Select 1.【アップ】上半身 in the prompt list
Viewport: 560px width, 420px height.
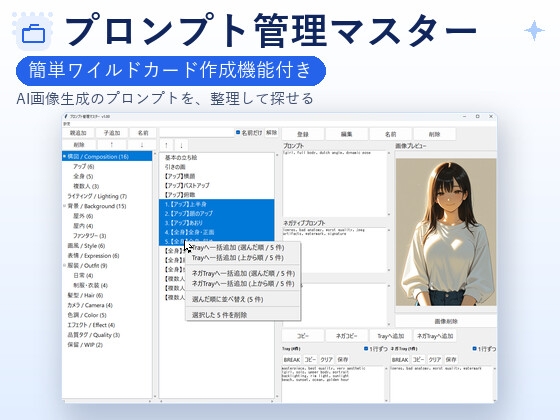tap(216, 204)
